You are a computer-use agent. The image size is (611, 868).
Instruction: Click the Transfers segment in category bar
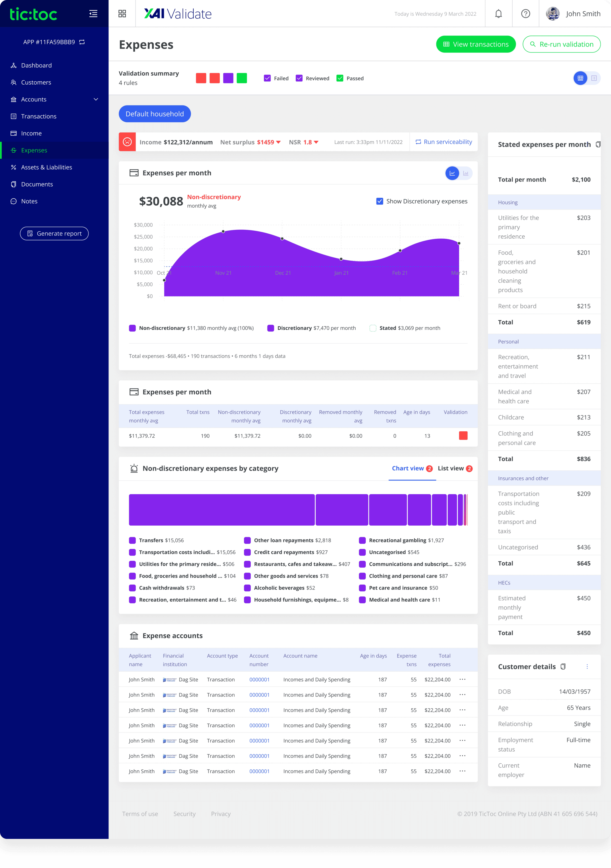(222, 510)
